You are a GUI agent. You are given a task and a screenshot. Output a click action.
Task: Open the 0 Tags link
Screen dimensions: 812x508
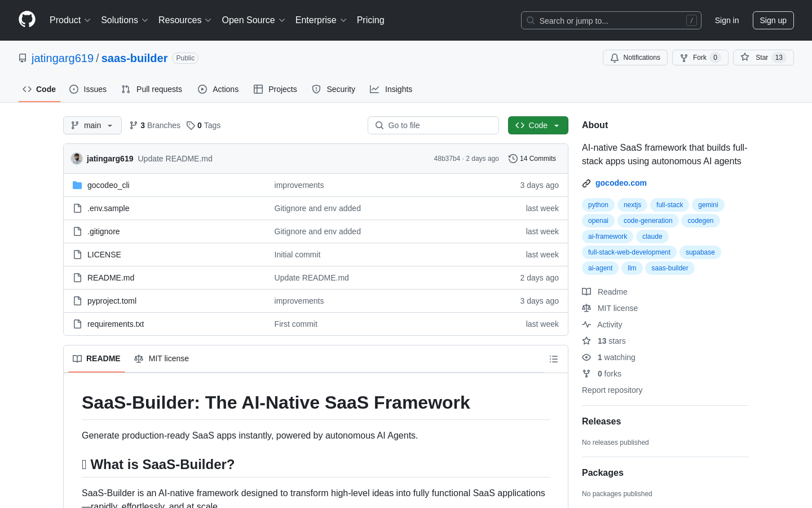[x=204, y=125]
